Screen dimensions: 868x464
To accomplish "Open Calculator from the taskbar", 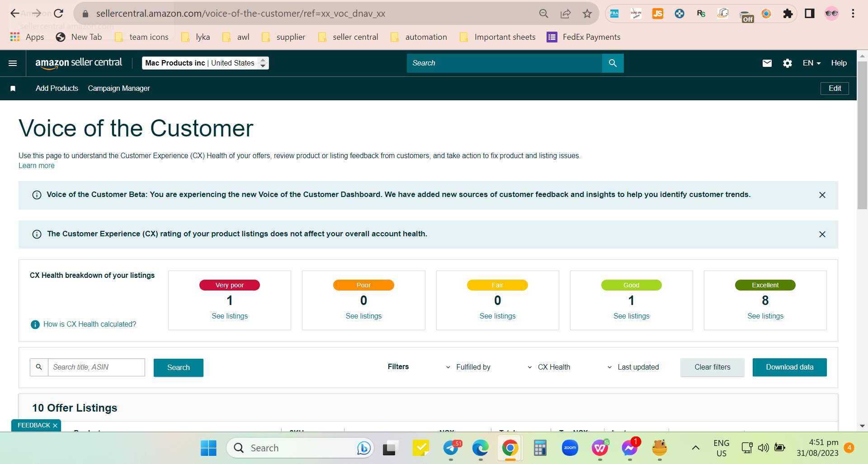I will click(540, 448).
